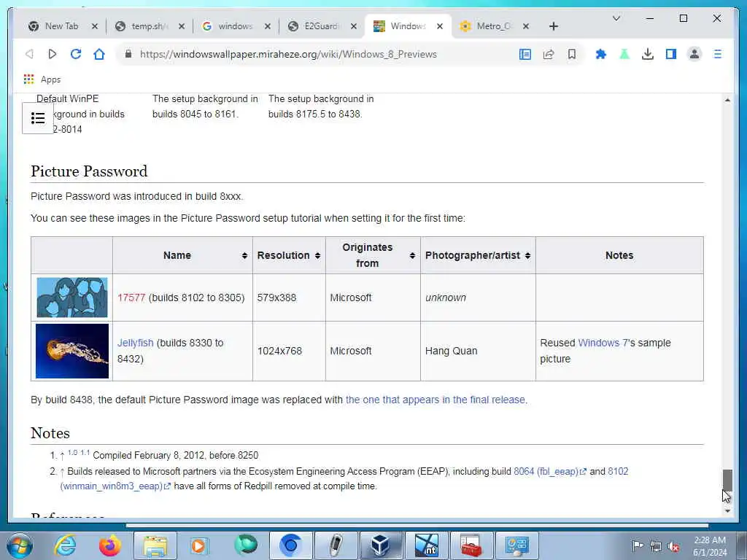Jump to footnote reference 1.1
The height and width of the screenshot is (560, 747).
click(85, 452)
